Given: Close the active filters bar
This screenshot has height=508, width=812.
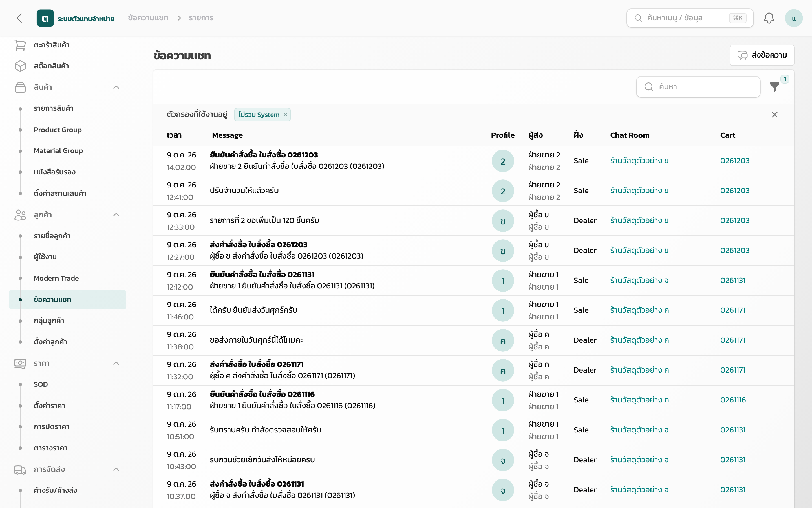Looking at the screenshot, I should coord(775,115).
